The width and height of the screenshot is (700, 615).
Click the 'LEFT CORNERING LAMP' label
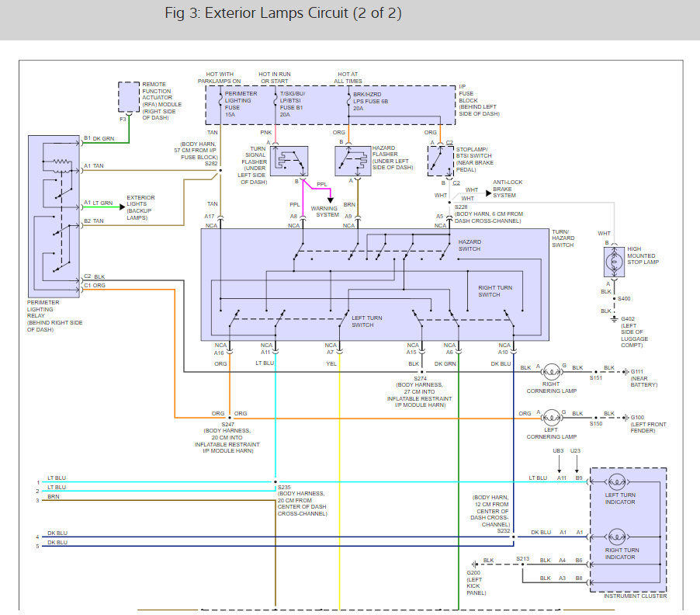[551, 433]
